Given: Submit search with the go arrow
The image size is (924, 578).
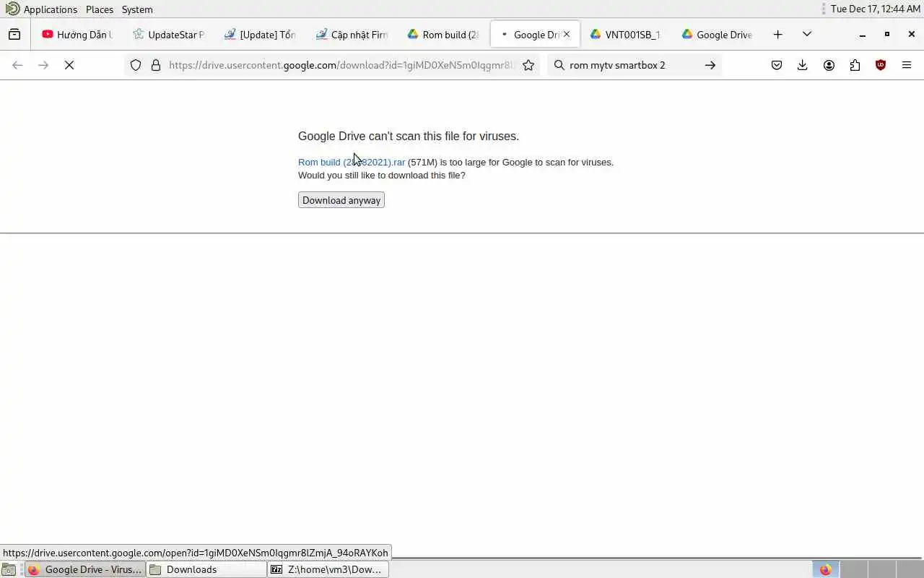Looking at the screenshot, I should click(710, 65).
